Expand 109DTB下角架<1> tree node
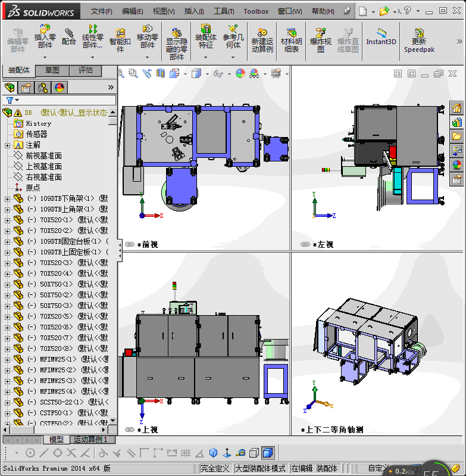The width and height of the screenshot is (466, 476). tap(7, 199)
